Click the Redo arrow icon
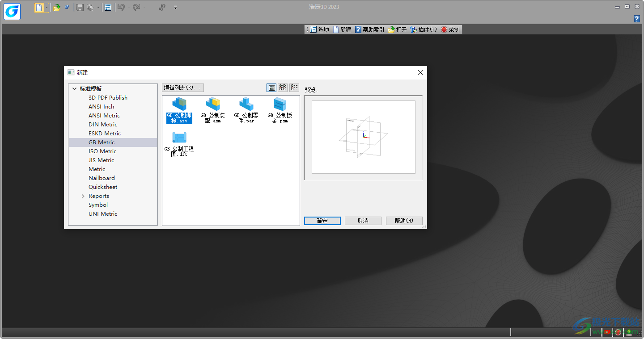Screen dimensions: 644x339 [x=136, y=8]
